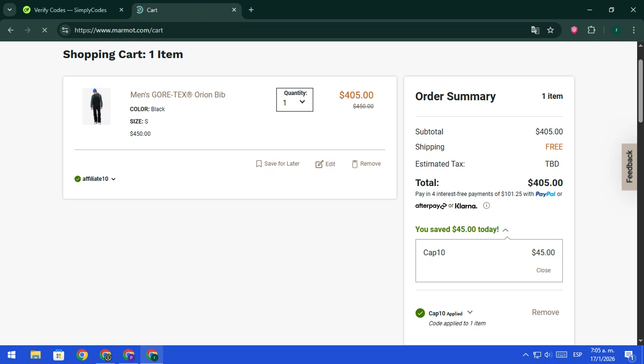Click the taskbar clock and date

(x=602, y=355)
